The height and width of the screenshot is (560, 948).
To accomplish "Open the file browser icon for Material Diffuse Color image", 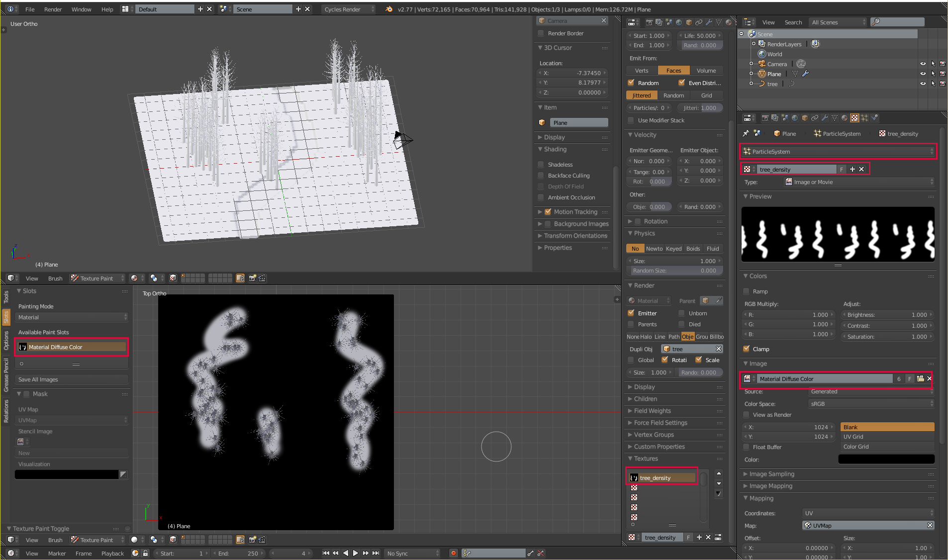I will 920,378.
